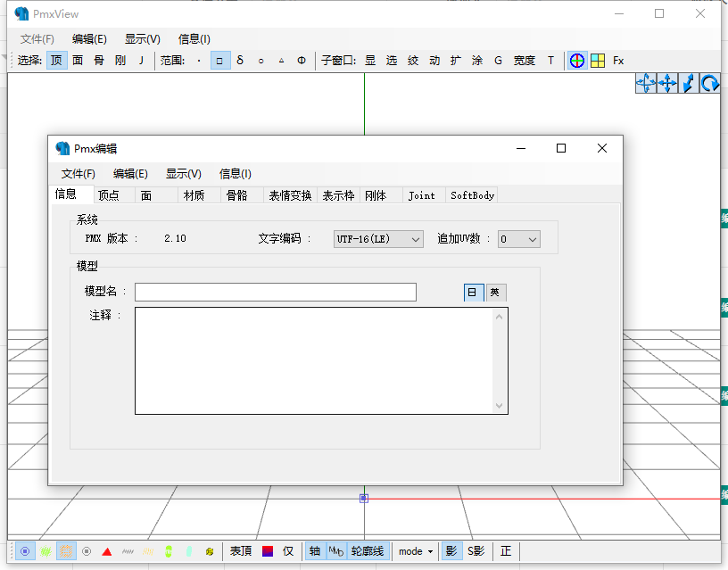Switch to the 表情变换 tab

point(290,195)
